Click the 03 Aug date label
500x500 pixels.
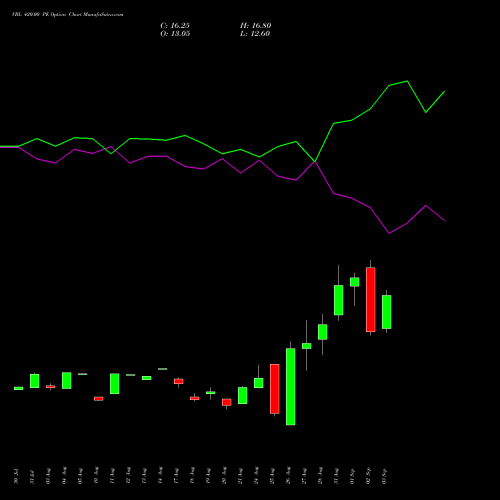pyautogui.click(x=48, y=476)
